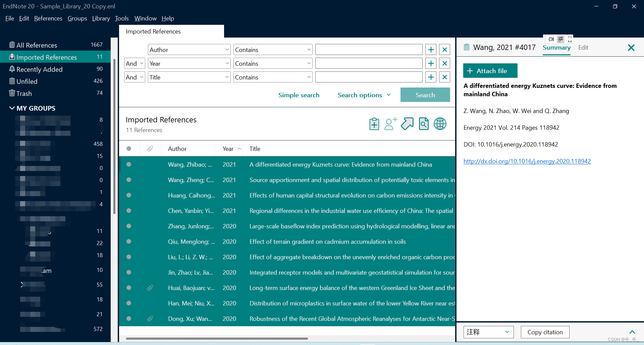
Task: Select Imported References in sidebar
Action: (55, 57)
